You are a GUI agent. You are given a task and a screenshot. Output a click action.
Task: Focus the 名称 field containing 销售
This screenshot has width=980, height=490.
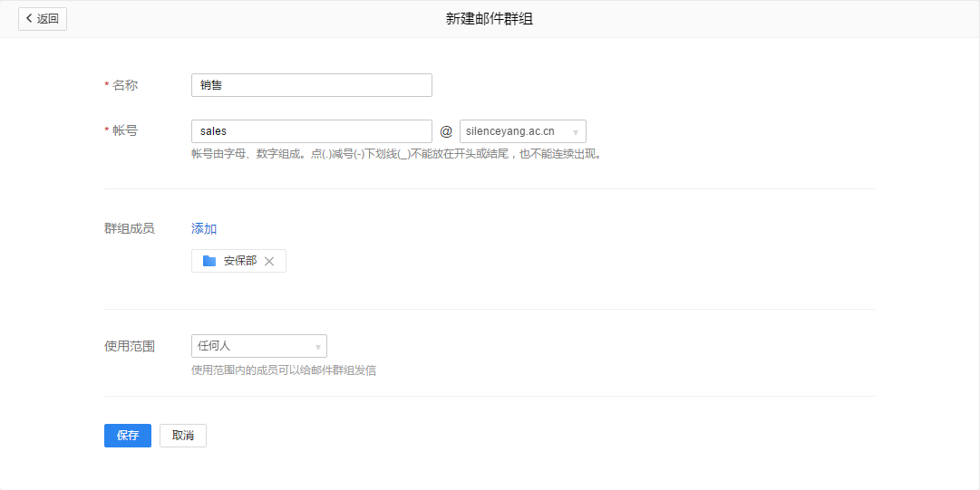click(x=312, y=85)
